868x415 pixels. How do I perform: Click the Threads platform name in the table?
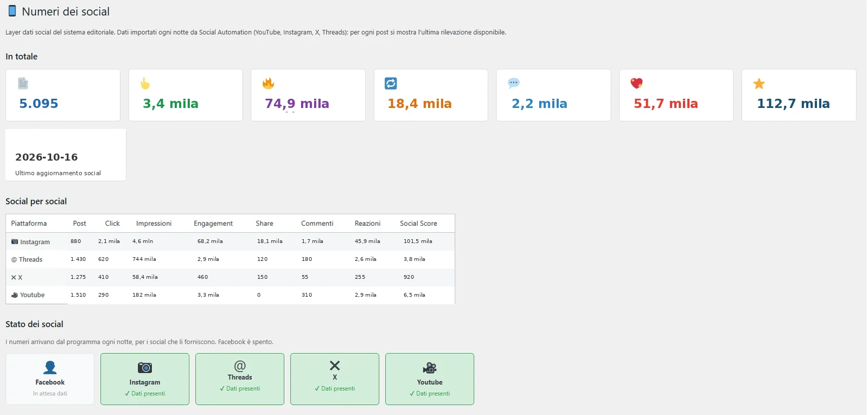point(30,259)
